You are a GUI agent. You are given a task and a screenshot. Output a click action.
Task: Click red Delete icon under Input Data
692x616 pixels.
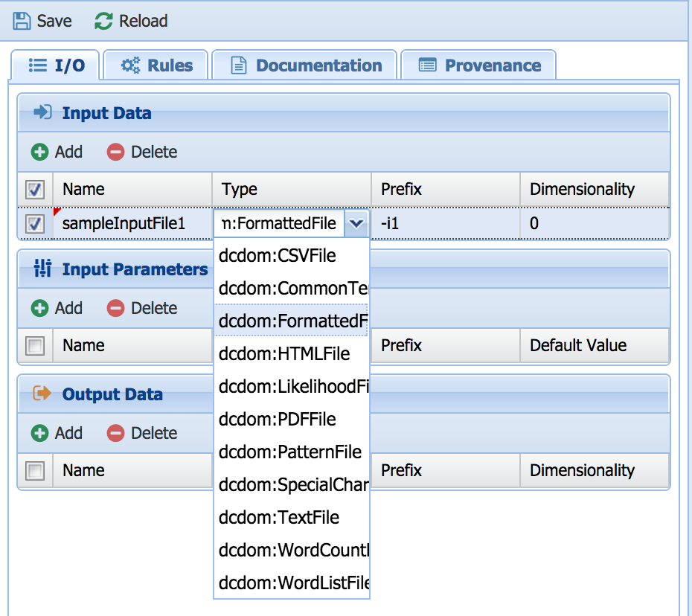[x=115, y=152]
